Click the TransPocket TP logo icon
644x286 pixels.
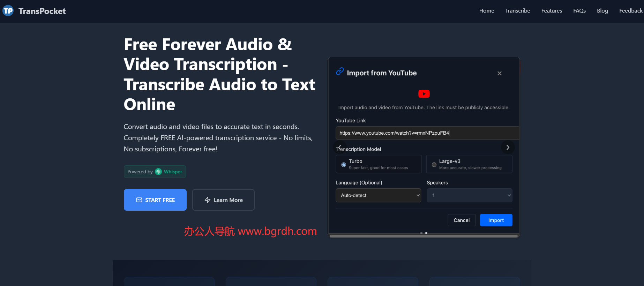(8, 11)
